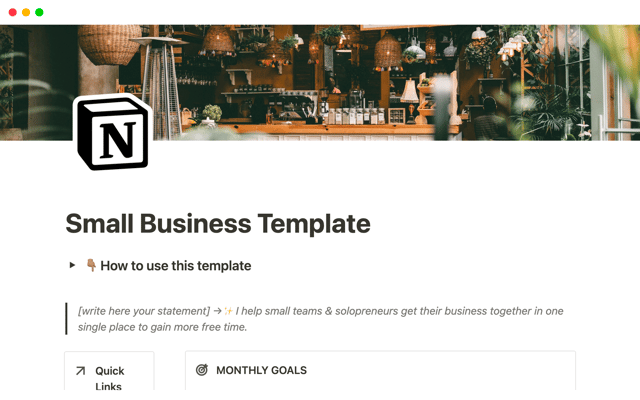Click the diagonal arrow icon by Quick Links
Viewport: 640px width, 400px height.
point(80,371)
